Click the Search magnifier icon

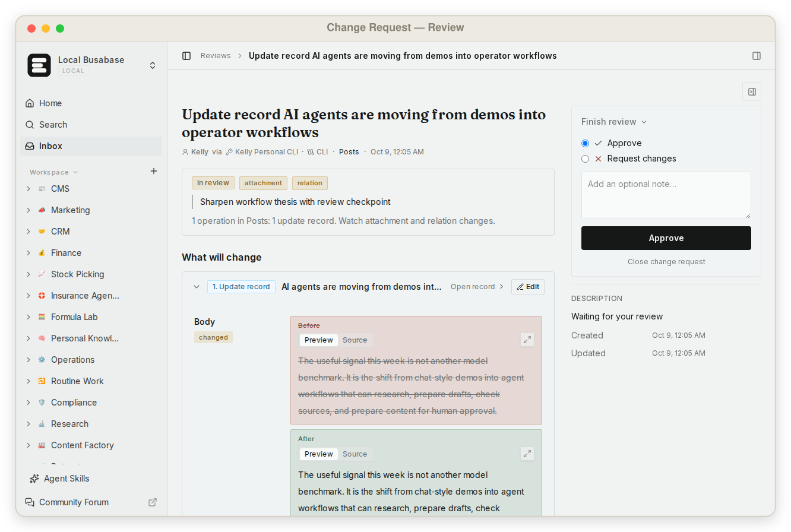(x=30, y=125)
